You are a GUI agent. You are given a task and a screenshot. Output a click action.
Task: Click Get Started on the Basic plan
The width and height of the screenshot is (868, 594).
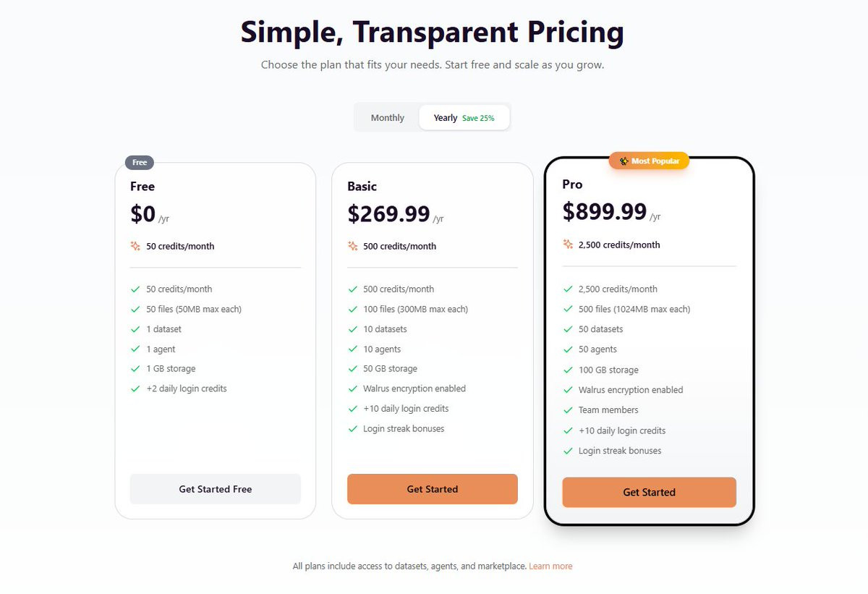pos(433,489)
